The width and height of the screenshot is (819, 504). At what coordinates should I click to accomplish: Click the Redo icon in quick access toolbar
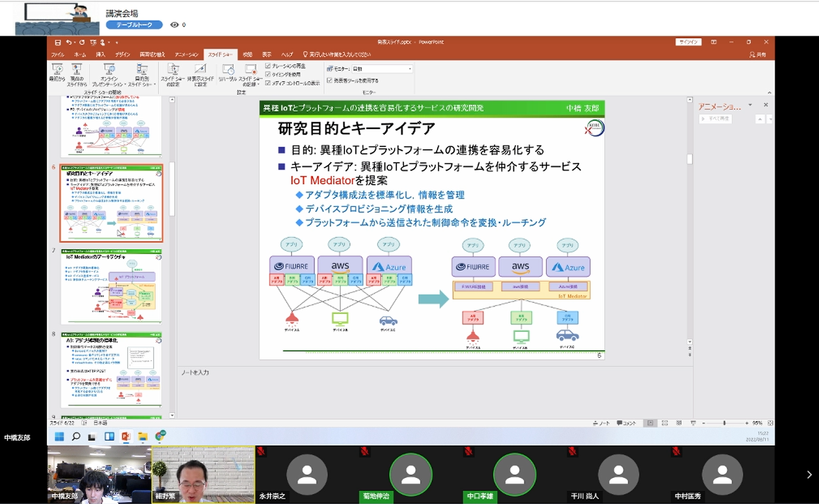[82, 42]
